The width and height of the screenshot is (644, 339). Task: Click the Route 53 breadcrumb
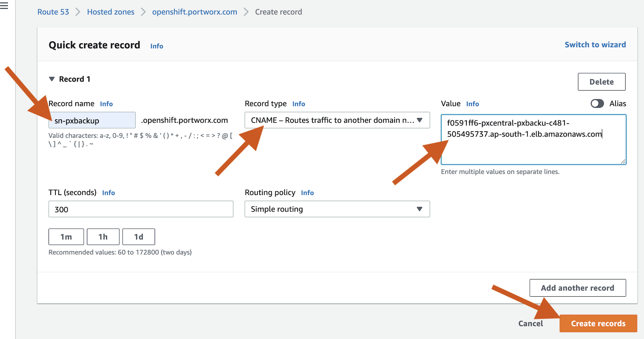click(x=53, y=12)
